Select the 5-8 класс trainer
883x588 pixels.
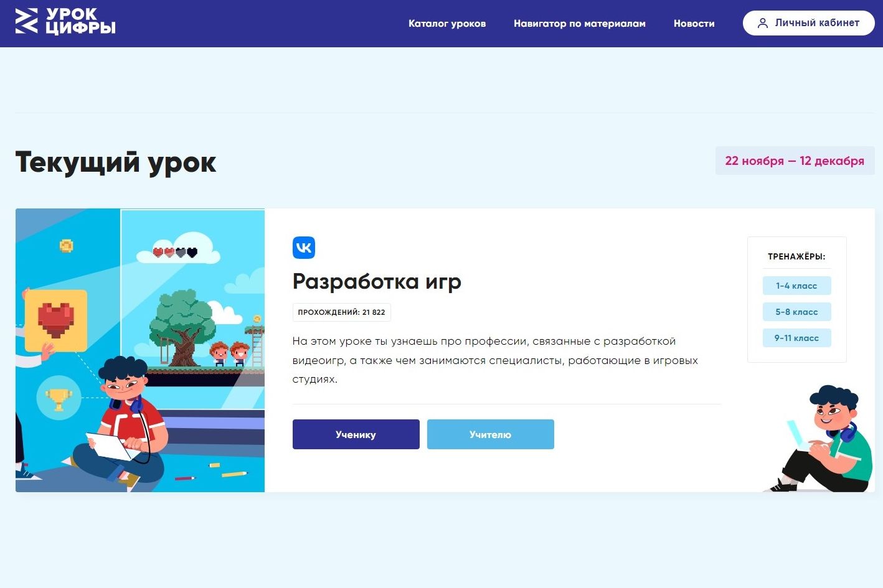(796, 312)
